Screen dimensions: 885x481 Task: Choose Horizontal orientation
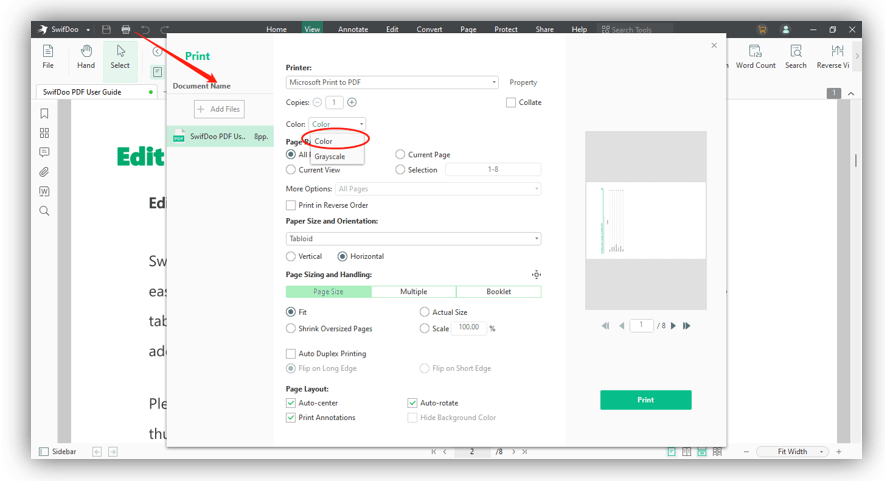[x=342, y=256]
